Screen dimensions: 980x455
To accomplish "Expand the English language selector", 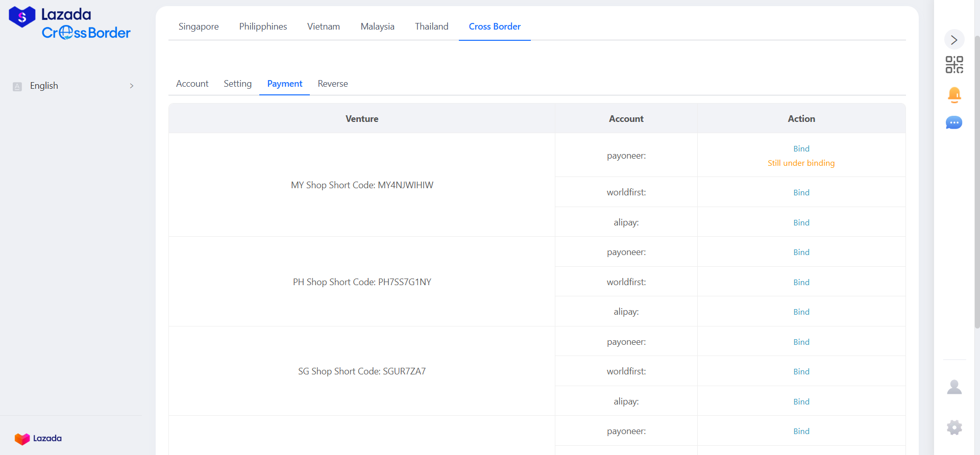I will 131,86.
